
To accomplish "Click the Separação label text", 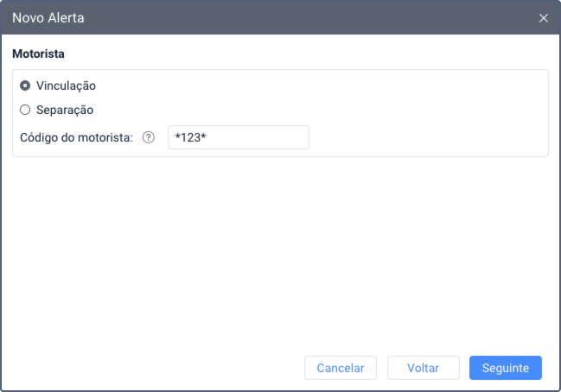I will [65, 110].
